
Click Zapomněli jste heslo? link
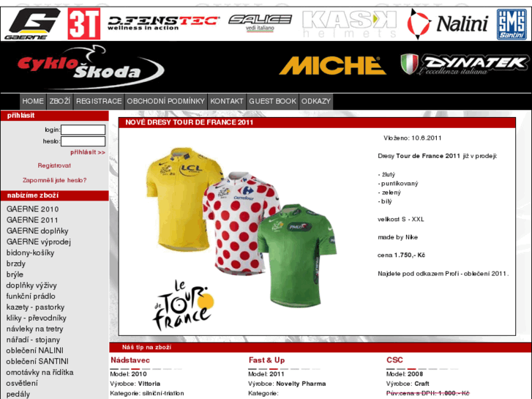point(55,180)
